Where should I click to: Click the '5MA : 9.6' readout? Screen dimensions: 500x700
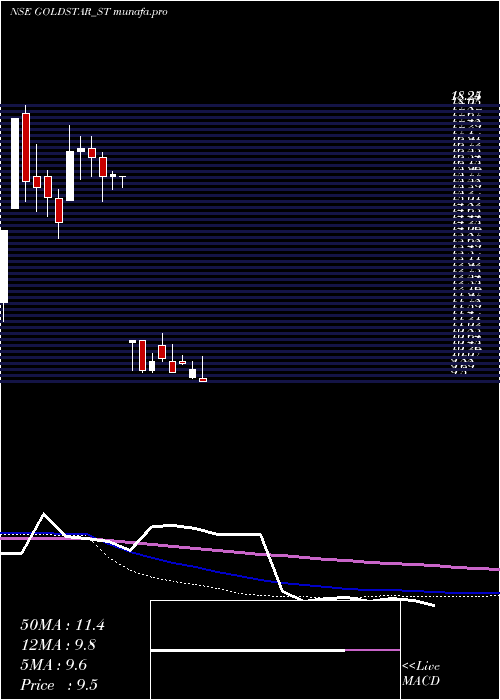(x=54, y=665)
